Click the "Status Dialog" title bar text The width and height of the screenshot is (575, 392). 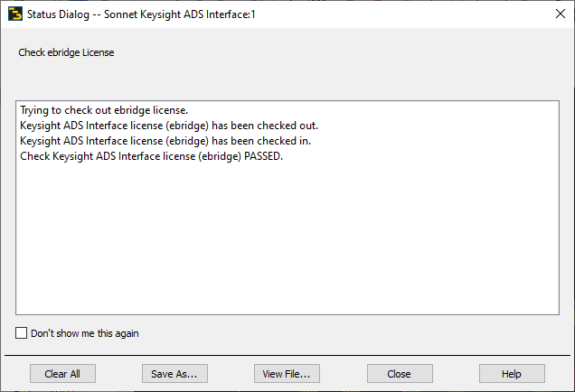point(58,14)
